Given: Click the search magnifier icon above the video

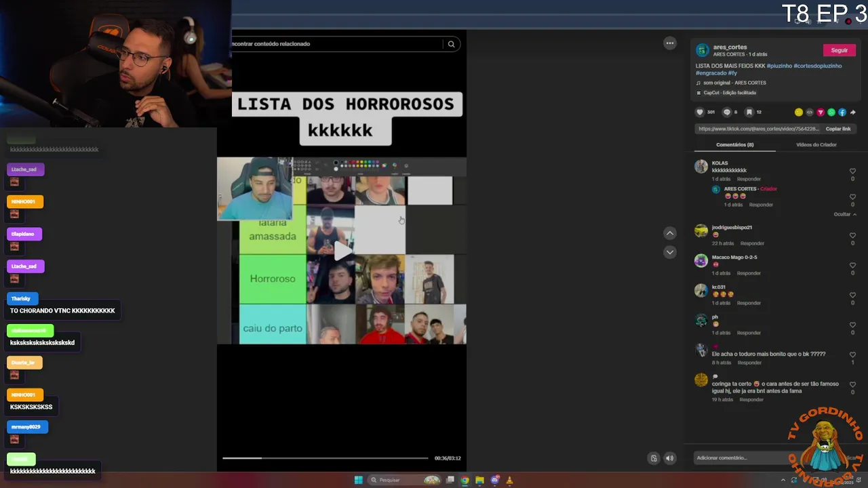Looking at the screenshot, I should pos(451,44).
